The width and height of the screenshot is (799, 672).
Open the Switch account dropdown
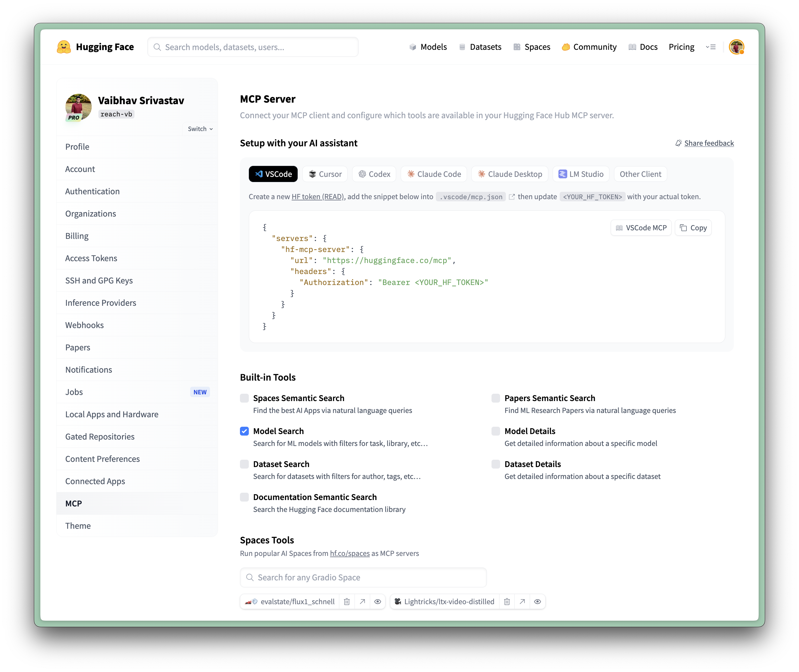(200, 129)
